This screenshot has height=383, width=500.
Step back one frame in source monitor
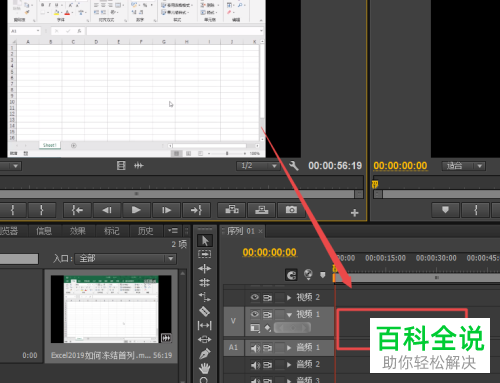point(107,210)
